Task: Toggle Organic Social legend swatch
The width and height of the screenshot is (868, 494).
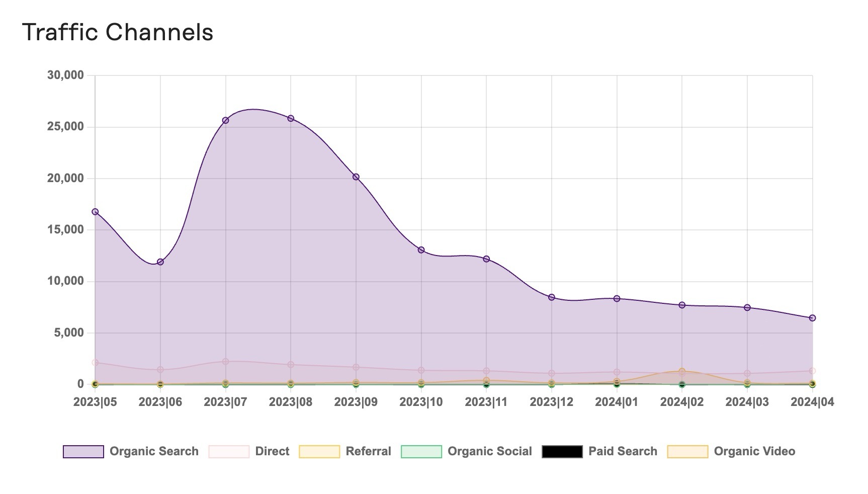Action: [421, 451]
